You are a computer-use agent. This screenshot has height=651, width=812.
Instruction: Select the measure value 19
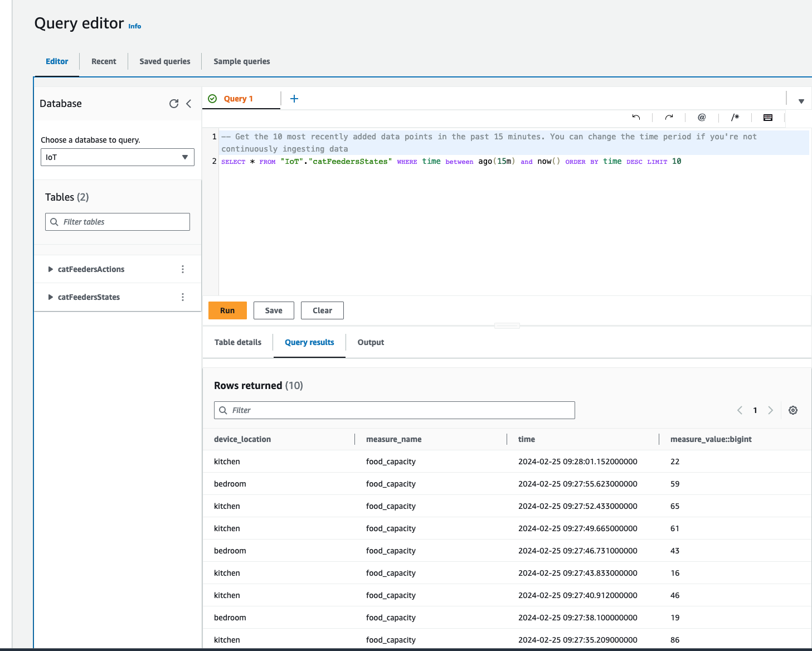[675, 618]
